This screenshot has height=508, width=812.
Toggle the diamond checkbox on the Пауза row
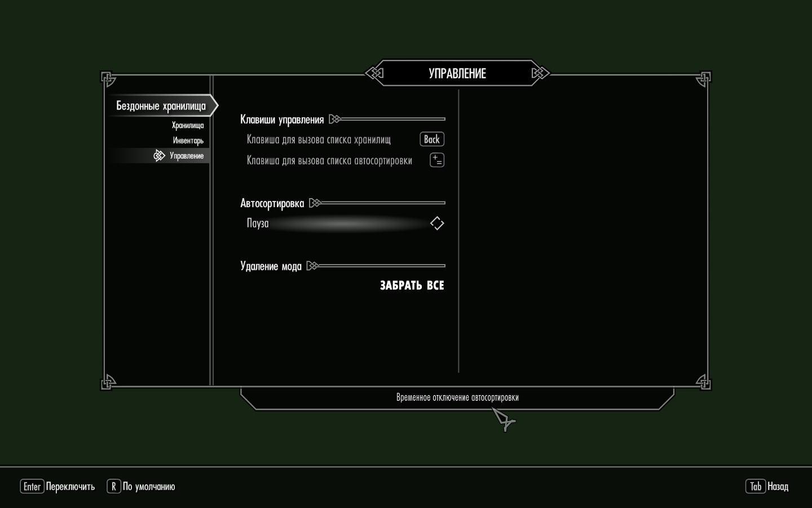pyautogui.click(x=437, y=224)
